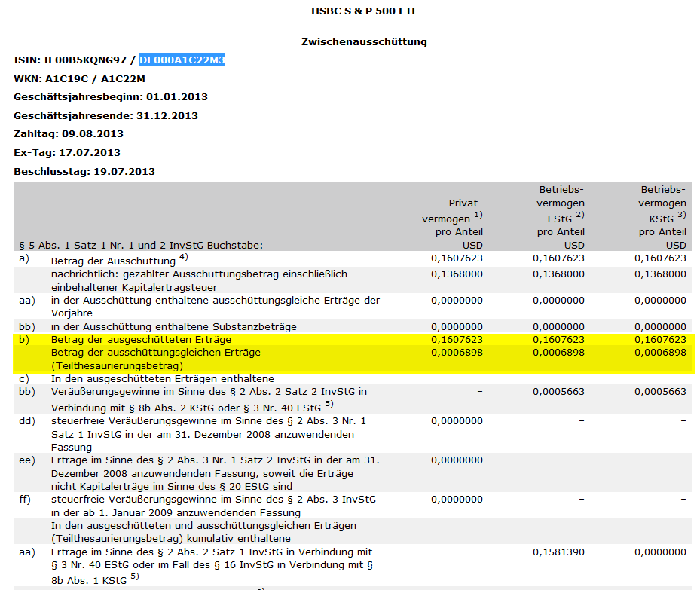This screenshot has width=700, height=590.
Task: Click Privatvermögen value 0,0006898
Action: click(x=457, y=353)
